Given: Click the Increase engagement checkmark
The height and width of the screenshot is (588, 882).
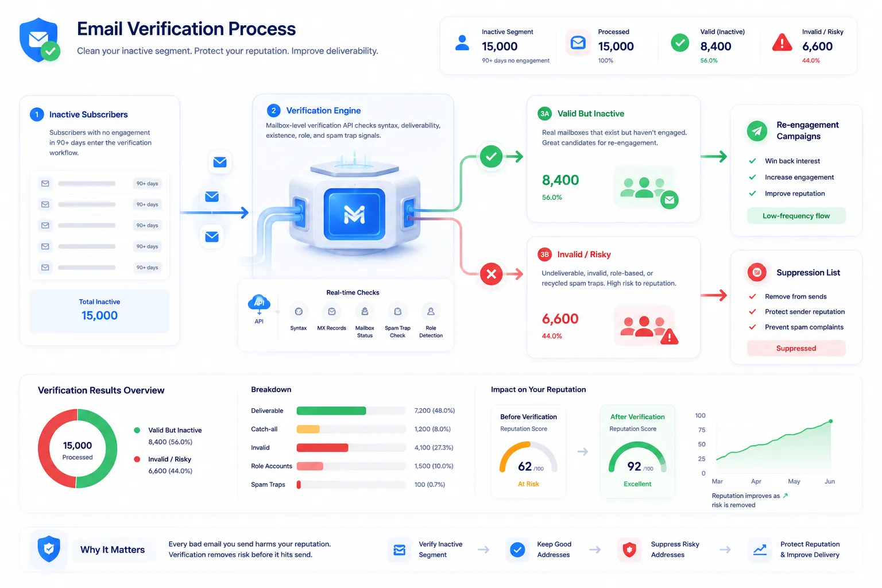Looking at the screenshot, I should click(x=752, y=177).
